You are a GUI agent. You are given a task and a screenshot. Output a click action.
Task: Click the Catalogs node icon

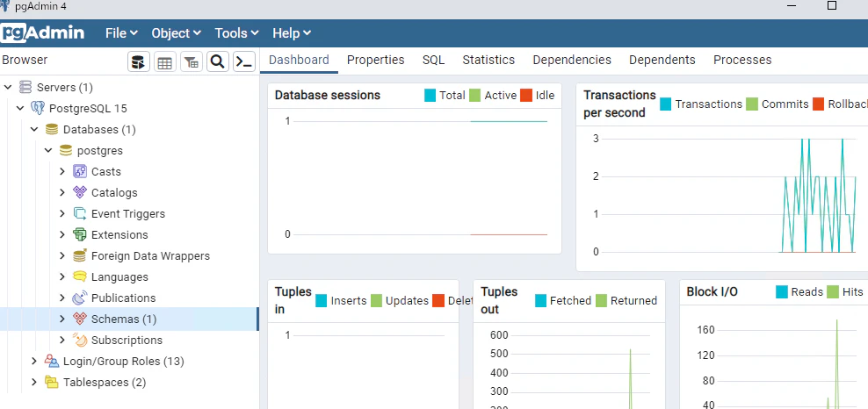click(x=80, y=192)
